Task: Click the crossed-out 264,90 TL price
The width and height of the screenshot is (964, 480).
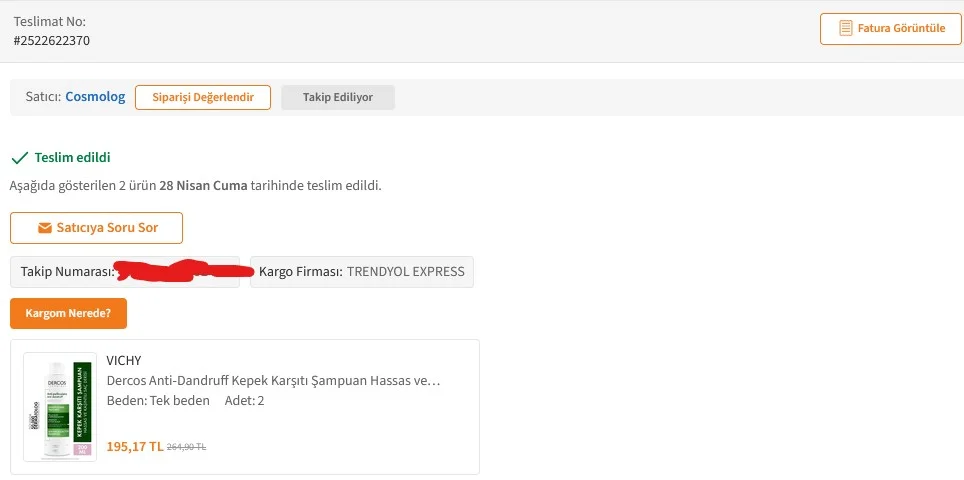Action: click(186, 447)
